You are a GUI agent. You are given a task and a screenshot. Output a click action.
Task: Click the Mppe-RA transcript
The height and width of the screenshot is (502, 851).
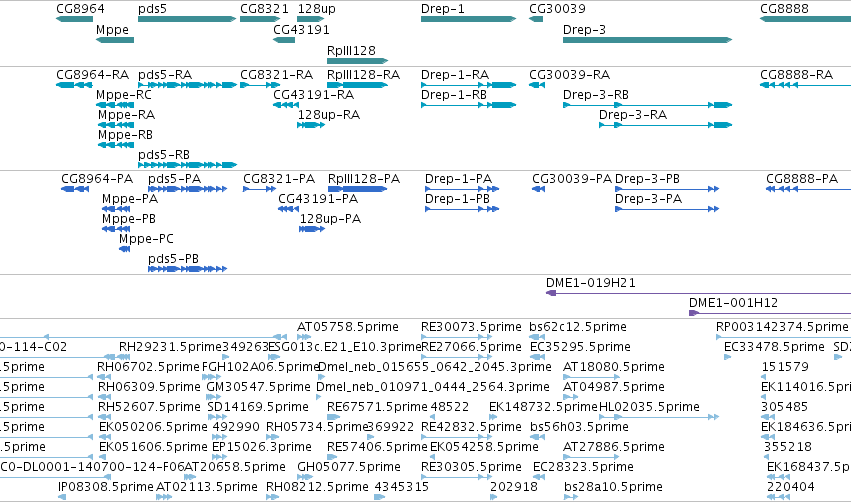[x=116, y=125]
